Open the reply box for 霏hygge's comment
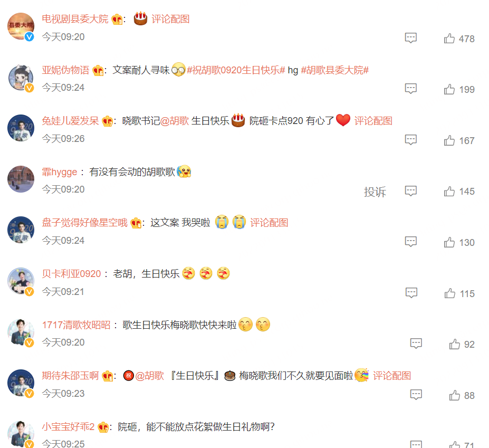This screenshot has height=448, width=489. pos(410,191)
